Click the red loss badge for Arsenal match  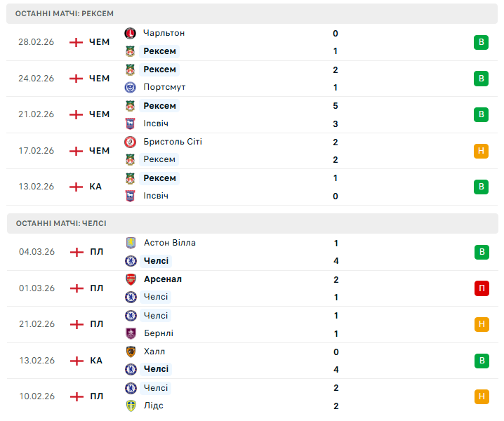point(481,288)
